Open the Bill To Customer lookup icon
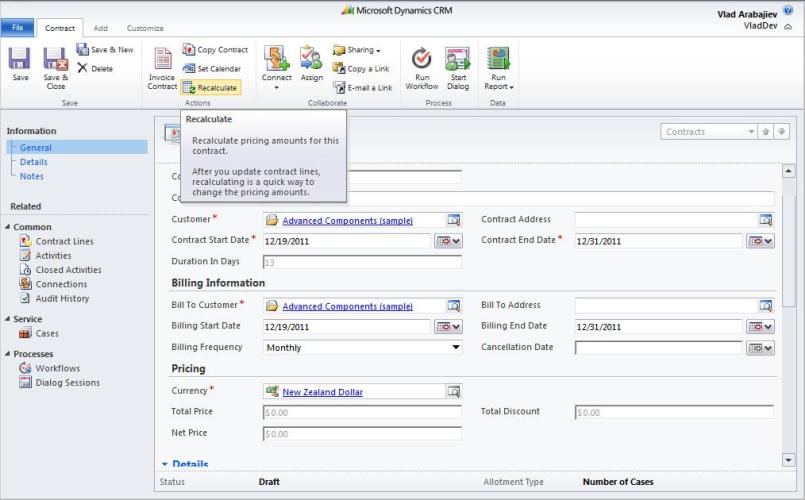 tap(454, 305)
